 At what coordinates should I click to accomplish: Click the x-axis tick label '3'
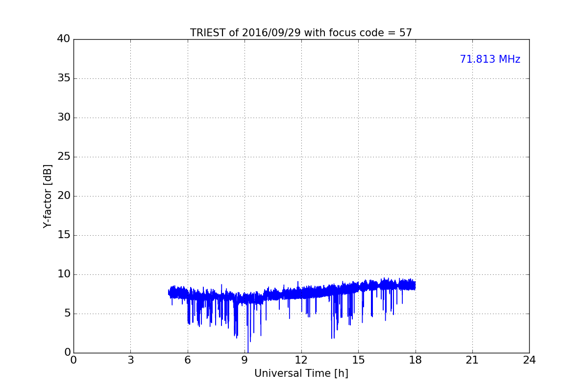click(130, 360)
